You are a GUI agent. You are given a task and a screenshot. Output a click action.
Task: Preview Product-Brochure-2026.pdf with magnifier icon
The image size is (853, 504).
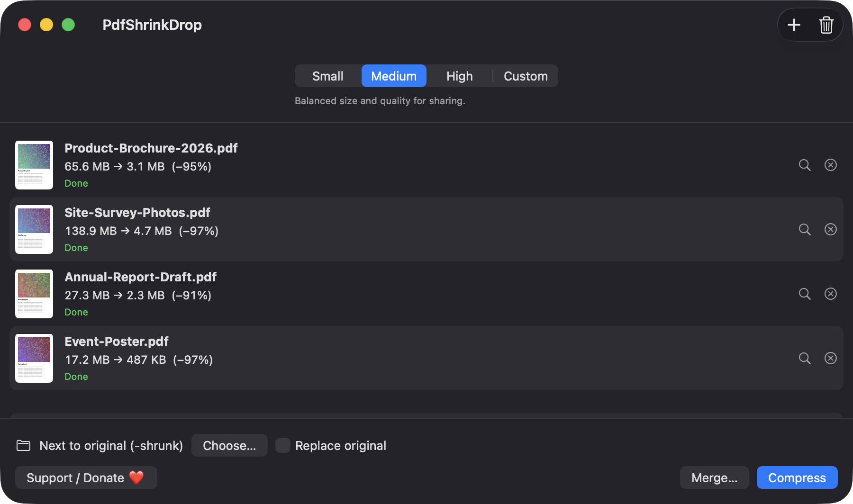[805, 165]
